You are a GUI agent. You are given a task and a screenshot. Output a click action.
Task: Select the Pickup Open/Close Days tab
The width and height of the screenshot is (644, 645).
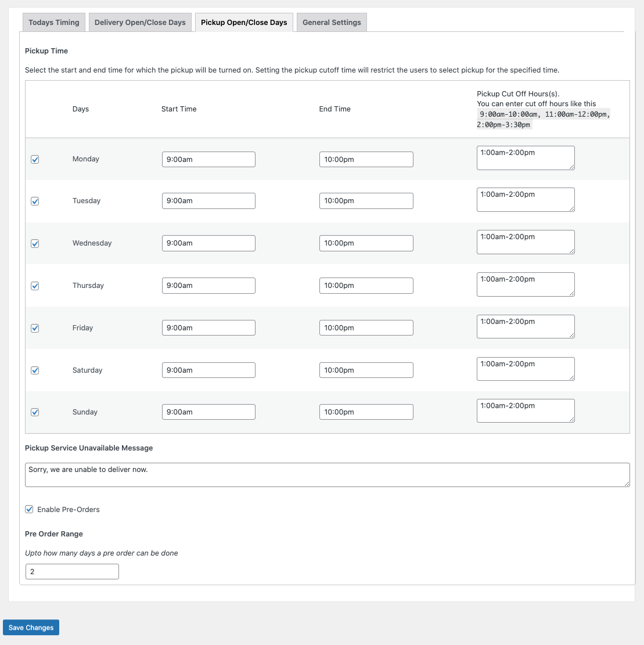tap(244, 23)
